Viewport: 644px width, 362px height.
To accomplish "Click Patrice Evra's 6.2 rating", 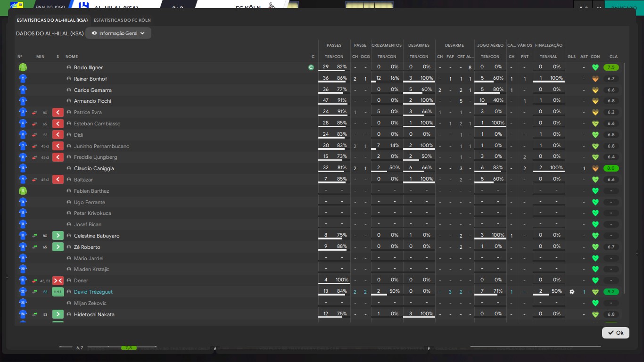I will tap(611, 112).
